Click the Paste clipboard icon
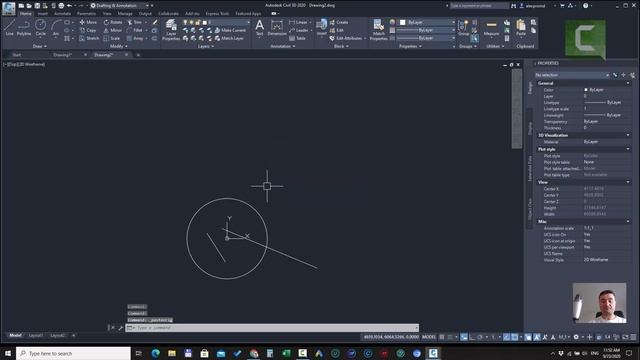 (521, 28)
